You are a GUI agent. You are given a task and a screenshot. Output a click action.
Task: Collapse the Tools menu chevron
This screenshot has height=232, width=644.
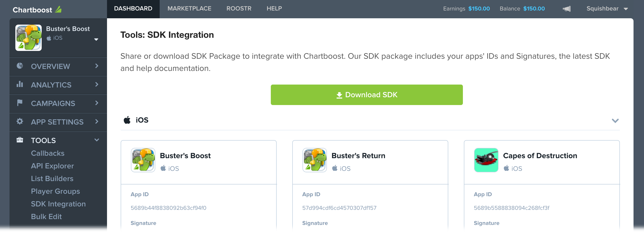(97, 140)
